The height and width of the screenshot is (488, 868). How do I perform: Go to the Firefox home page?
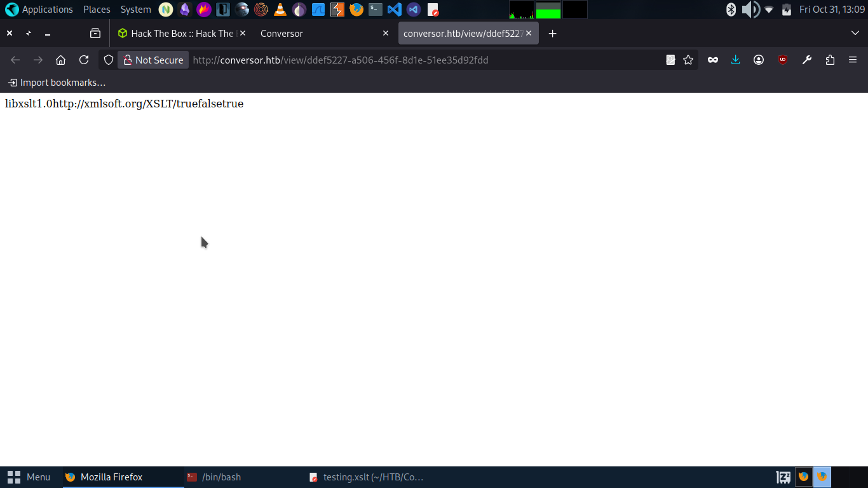pyautogui.click(x=61, y=60)
